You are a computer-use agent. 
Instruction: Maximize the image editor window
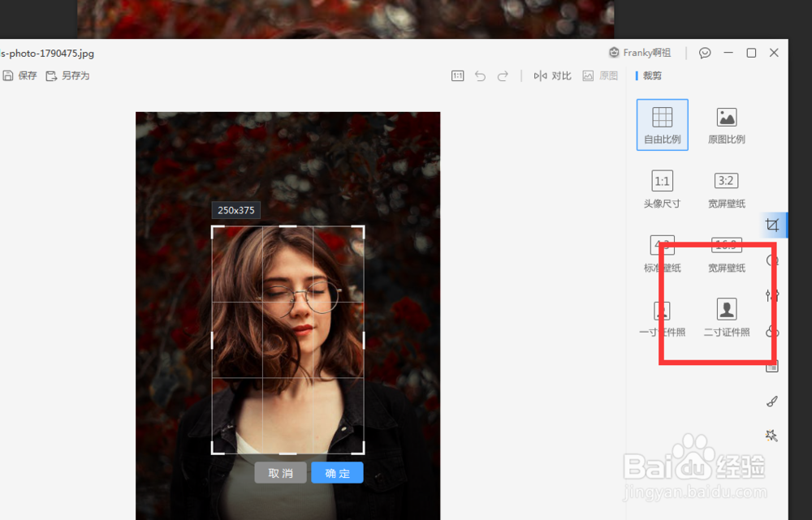click(751, 53)
